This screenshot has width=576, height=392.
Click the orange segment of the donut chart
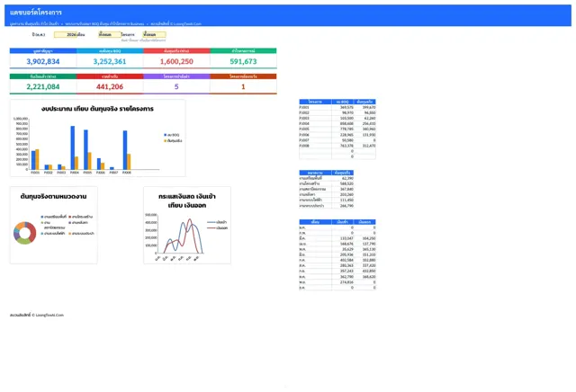[21, 225]
